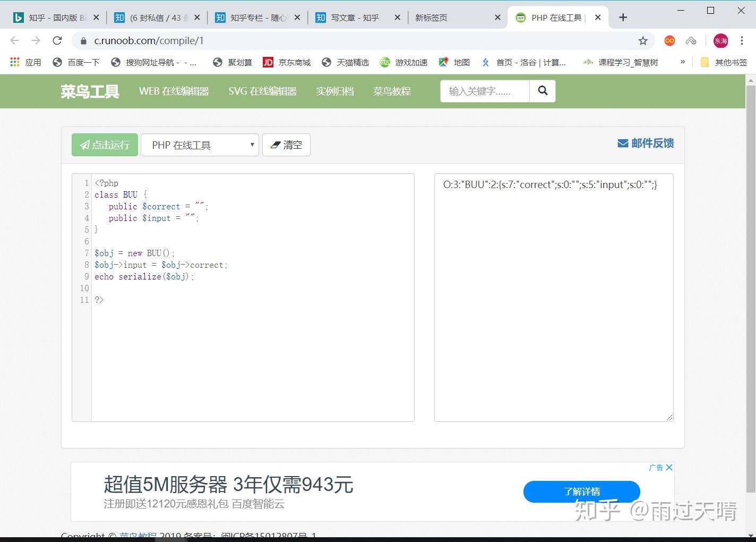Expand the PHP 在线工具 language dropdown
This screenshot has height=542, width=756.
point(200,145)
